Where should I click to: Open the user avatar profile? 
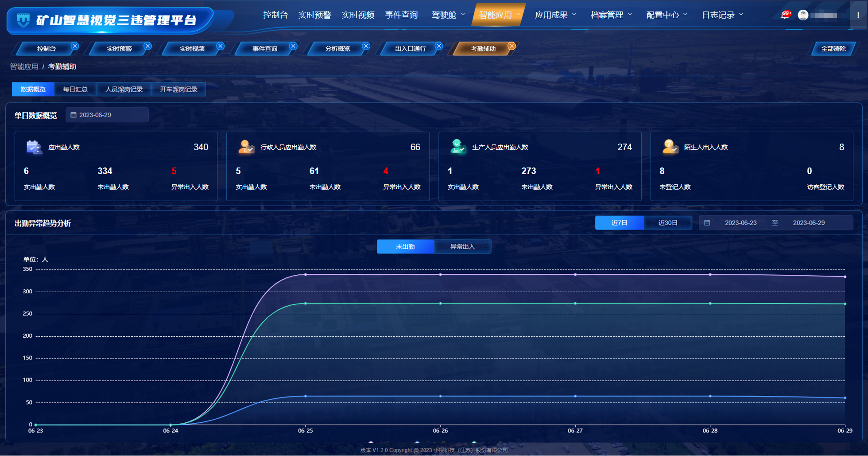click(802, 15)
